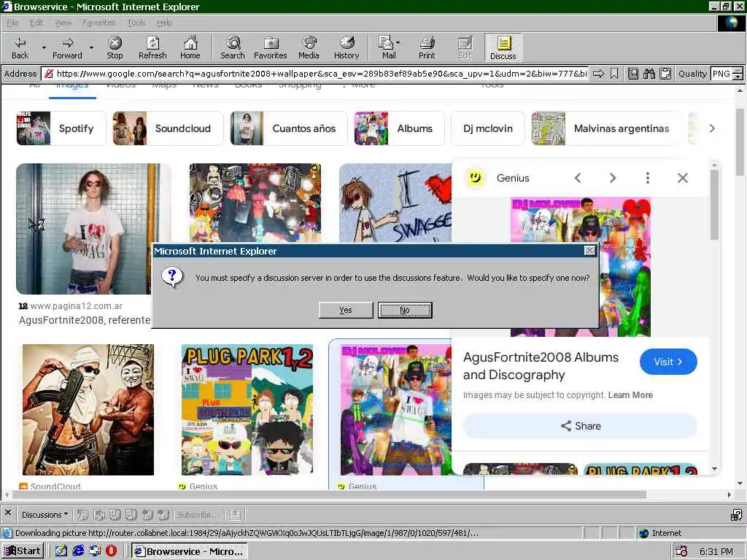Open the Plug Park 1y2 thumbnail

(x=248, y=410)
